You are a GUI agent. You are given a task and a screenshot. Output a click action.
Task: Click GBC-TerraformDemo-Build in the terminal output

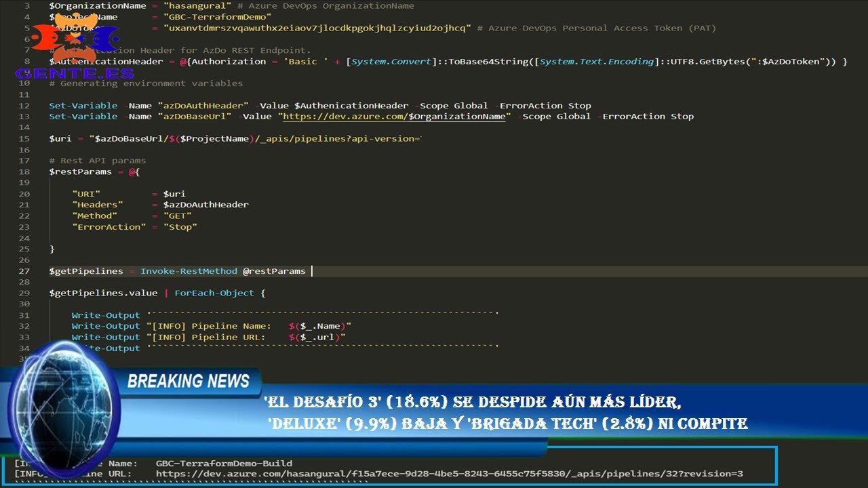tap(224, 463)
